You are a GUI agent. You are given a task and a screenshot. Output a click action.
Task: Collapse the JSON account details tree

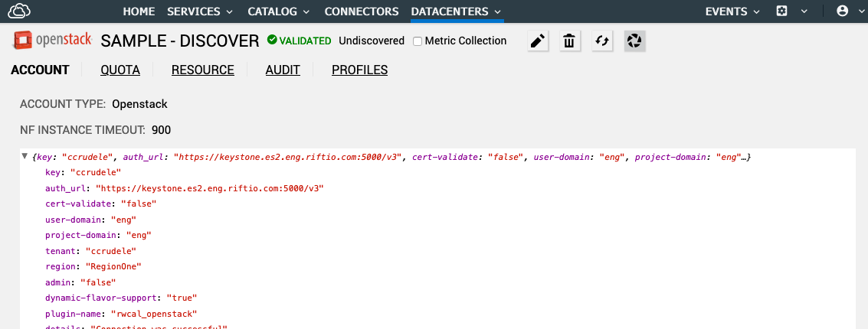pyautogui.click(x=25, y=156)
